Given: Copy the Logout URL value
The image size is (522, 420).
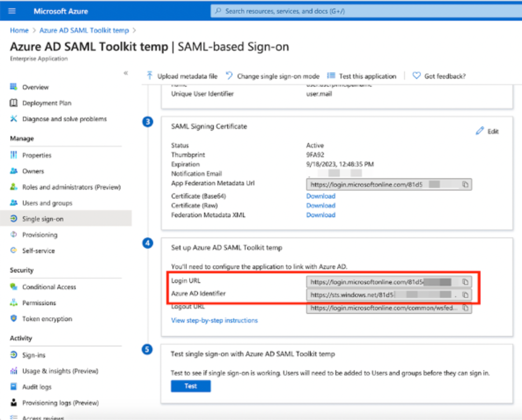Looking at the screenshot, I should (465, 308).
